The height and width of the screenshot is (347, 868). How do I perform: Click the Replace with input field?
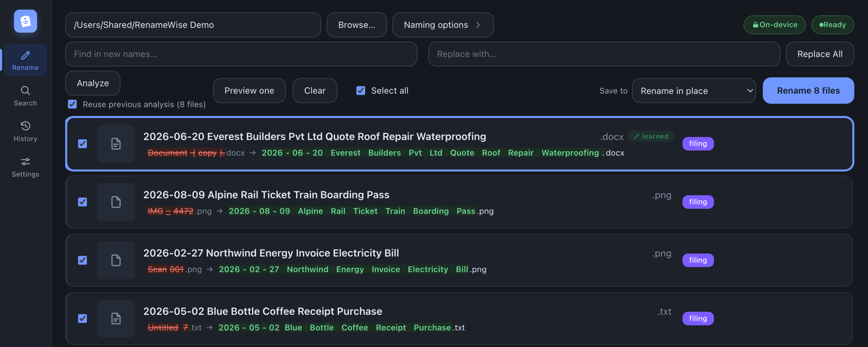(x=604, y=54)
